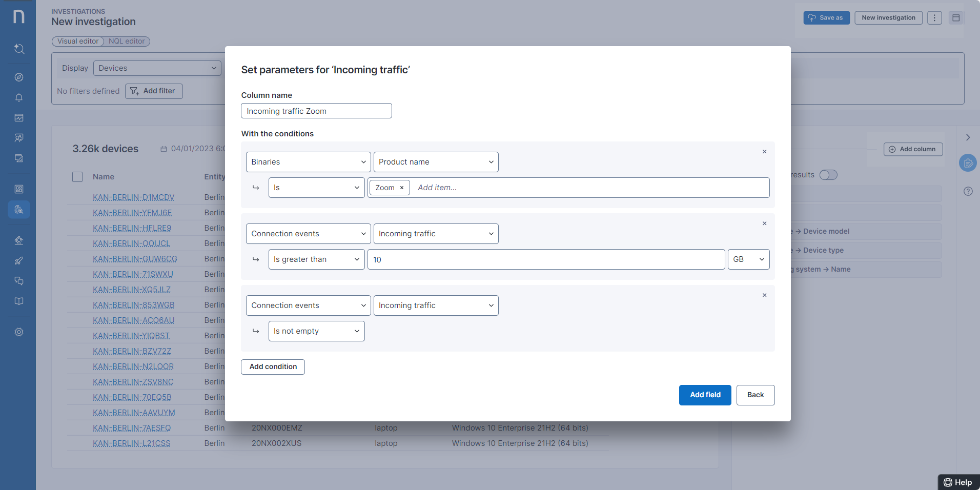This screenshot has width=980, height=490.
Task: Open the alerts bell icon in sidebar
Action: point(19,97)
